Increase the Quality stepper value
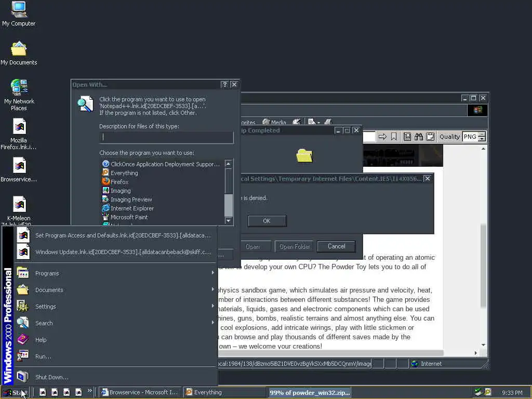Image resolution: width=532 pixels, height=399 pixels. pos(482,135)
